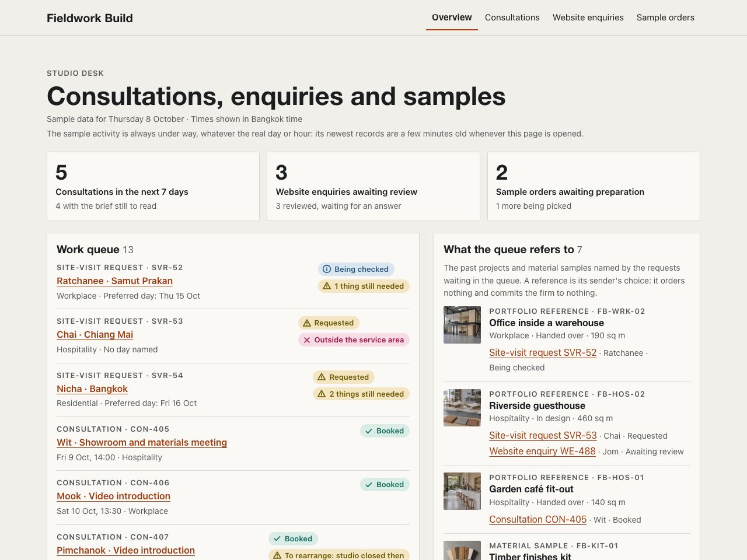The height and width of the screenshot is (560, 747).
Task: Click the warning icon in SVR-54 Requested badge
Action: tap(322, 377)
